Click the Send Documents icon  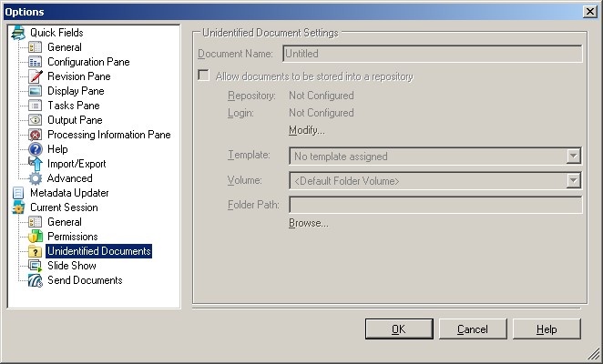click(36, 280)
